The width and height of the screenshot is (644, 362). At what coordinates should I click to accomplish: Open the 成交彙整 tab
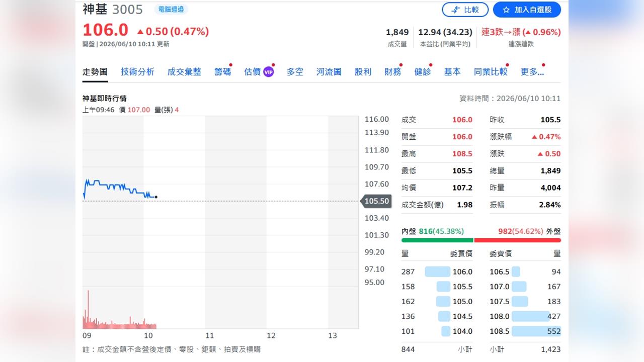click(x=184, y=72)
